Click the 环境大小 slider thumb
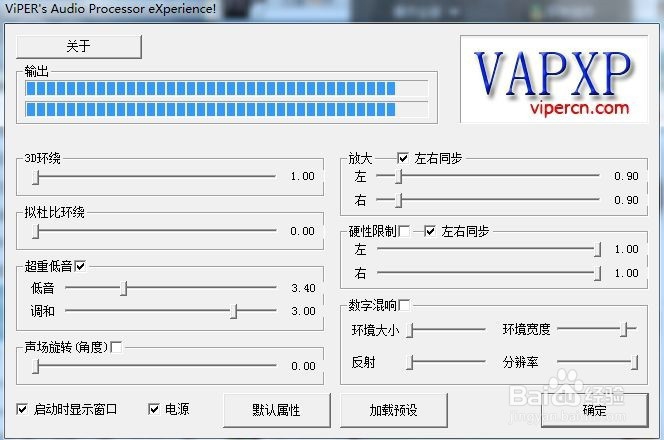The height and width of the screenshot is (440, 664). point(409,330)
